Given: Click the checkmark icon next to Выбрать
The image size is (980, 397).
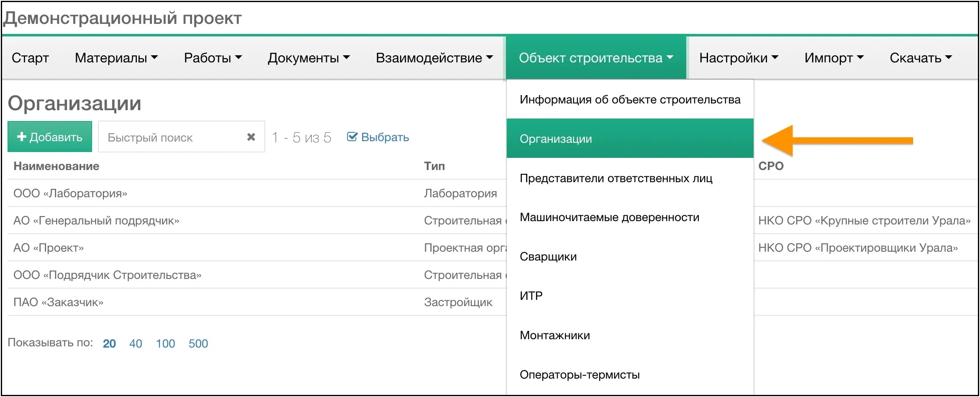Looking at the screenshot, I should [x=352, y=136].
